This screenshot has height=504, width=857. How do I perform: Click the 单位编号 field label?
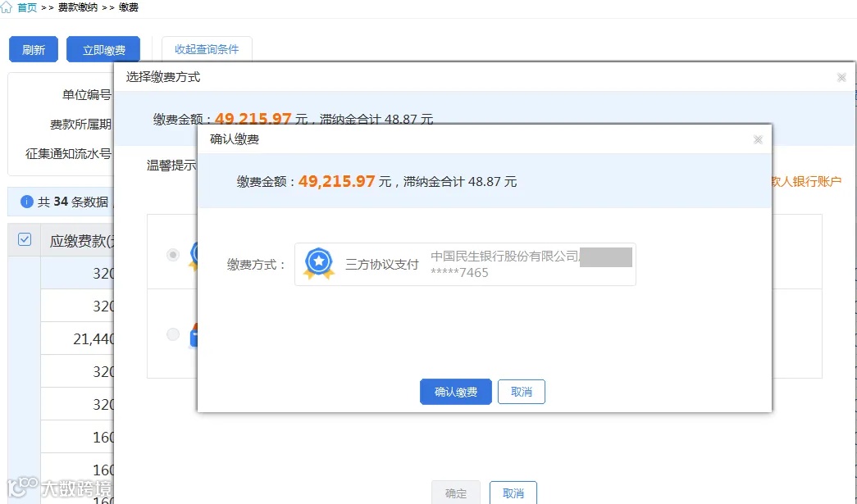coord(87,95)
